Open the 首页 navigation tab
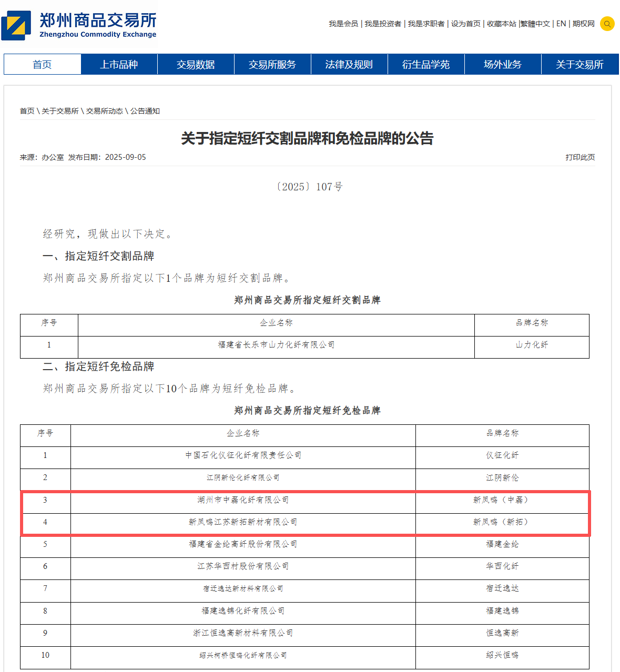 42,65
